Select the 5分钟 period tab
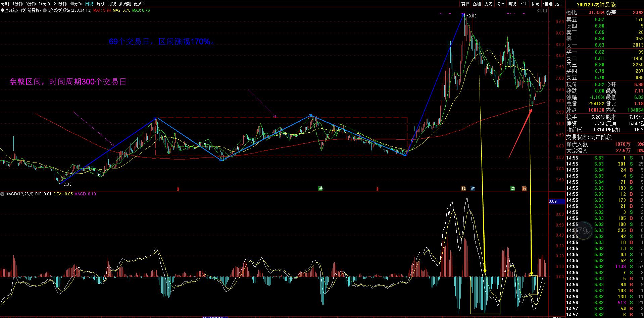 (31, 4)
